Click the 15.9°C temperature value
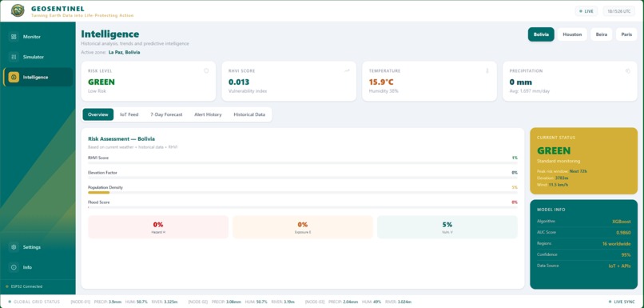This screenshot has width=644, height=308. tap(381, 82)
